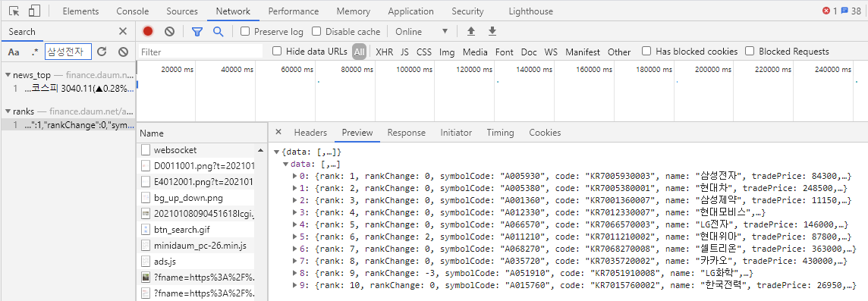
Task: Select the websocket request
Action: click(x=197, y=150)
